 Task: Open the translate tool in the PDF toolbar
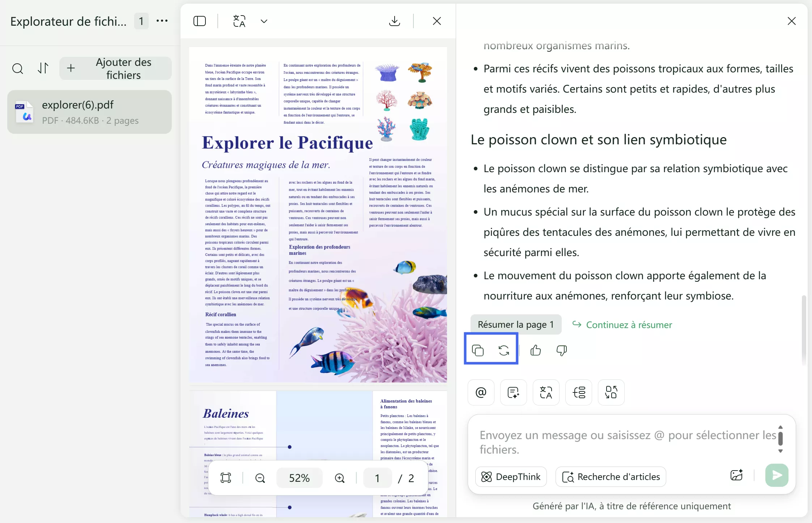coord(239,21)
